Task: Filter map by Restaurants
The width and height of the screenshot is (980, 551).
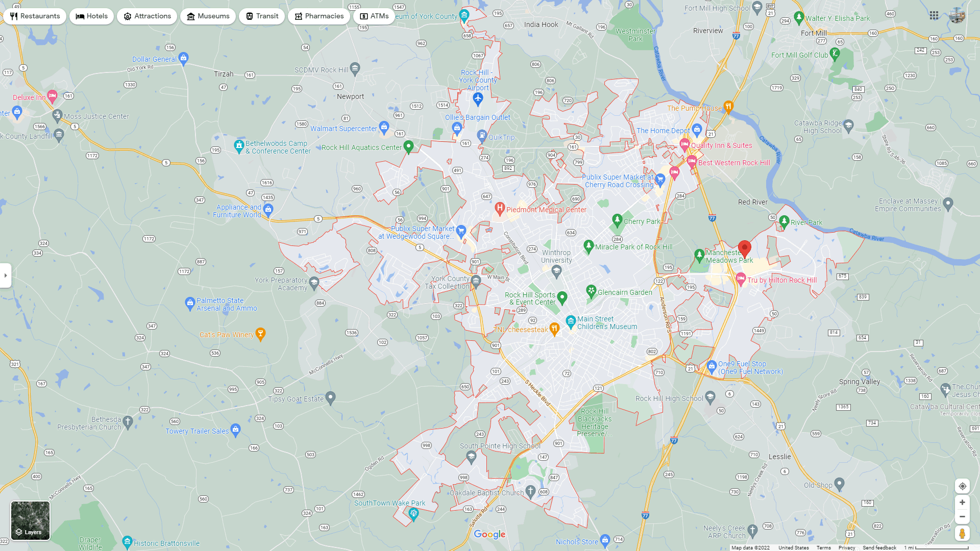Action: (x=35, y=16)
